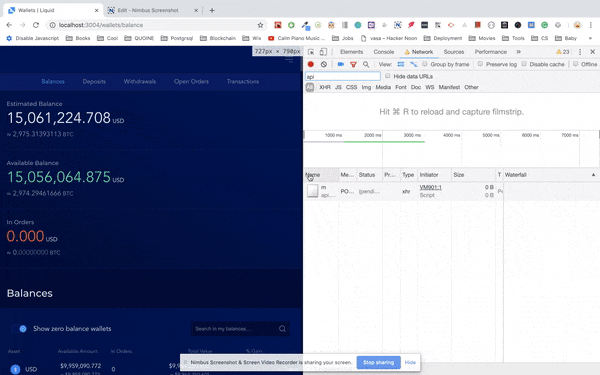Open the Books bookmark folder
The width and height of the screenshot is (600, 375).
[x=78, y=38]
